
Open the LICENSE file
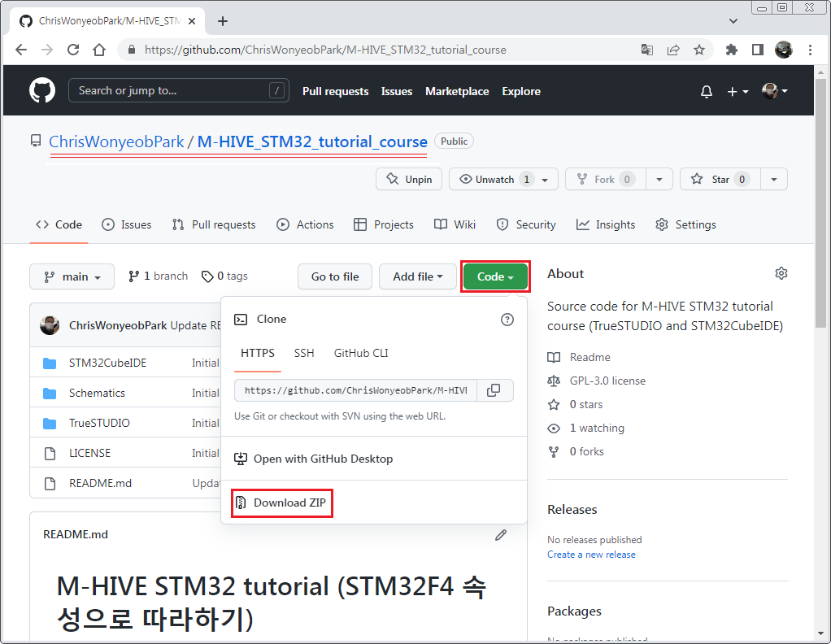pos(89,453)
